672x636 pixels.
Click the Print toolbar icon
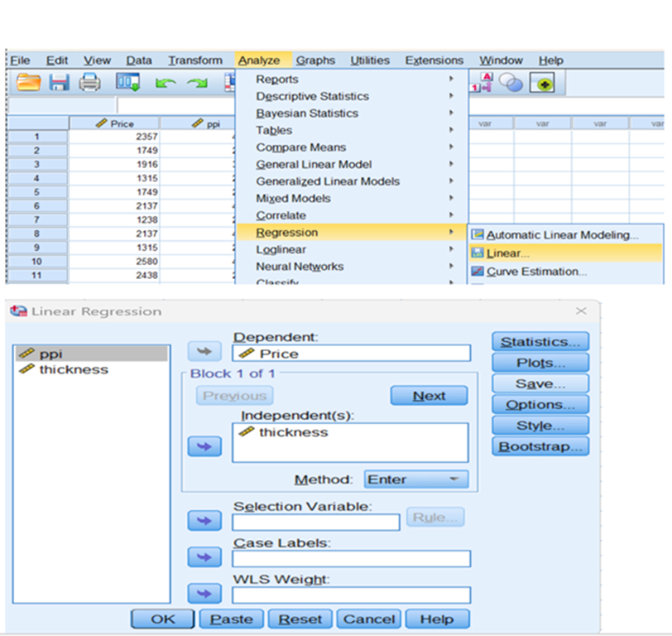[x=89, y=82]
